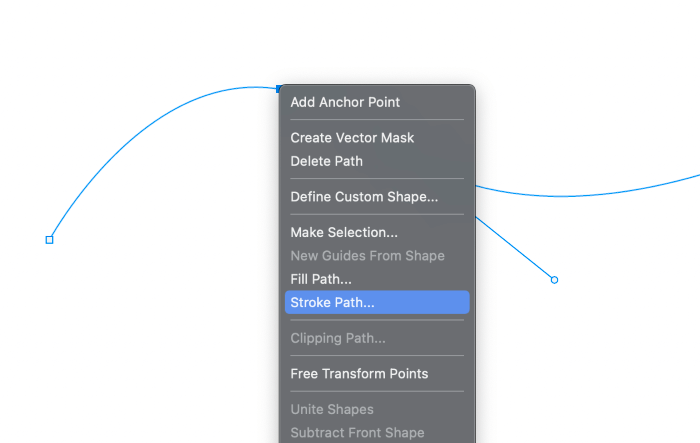Choose Make Selection from the menu
The width and height of the screenshot is (700, 443).
[344, 233]
